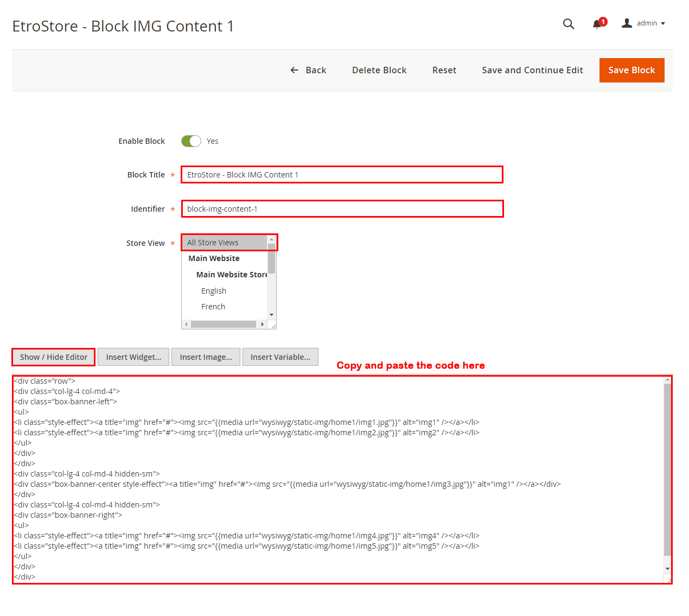Click Show / Hide Editor button
Image resolution: width=689 pixels, height=616 pixels.
[54, 357]
